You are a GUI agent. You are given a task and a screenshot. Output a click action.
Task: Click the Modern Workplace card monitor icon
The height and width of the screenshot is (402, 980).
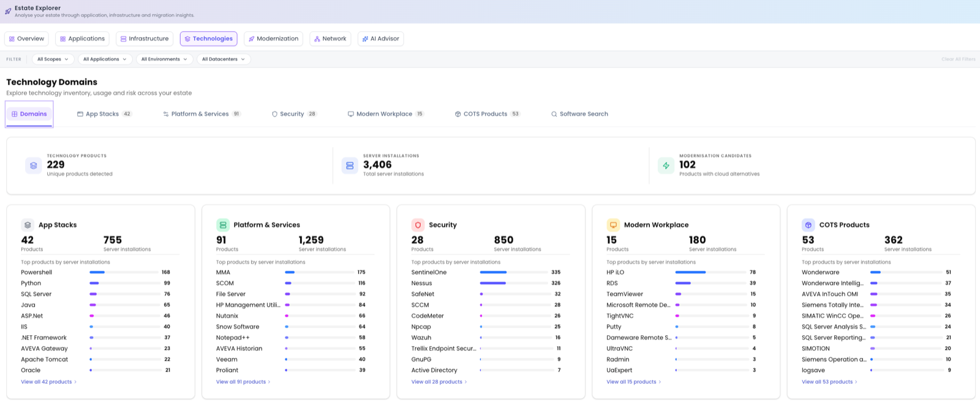tap(613, 225)
